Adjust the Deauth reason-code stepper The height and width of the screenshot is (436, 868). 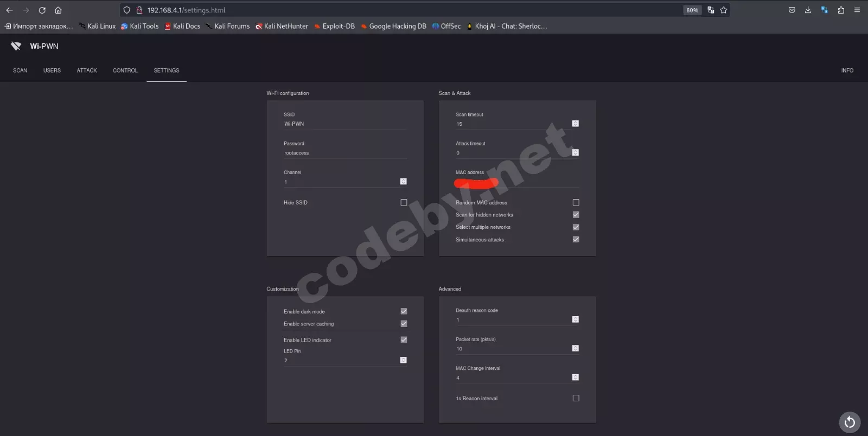[576, 319]
